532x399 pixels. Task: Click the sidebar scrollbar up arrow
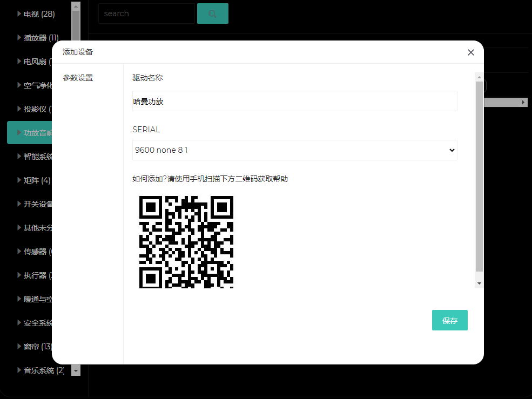(76, 6)
